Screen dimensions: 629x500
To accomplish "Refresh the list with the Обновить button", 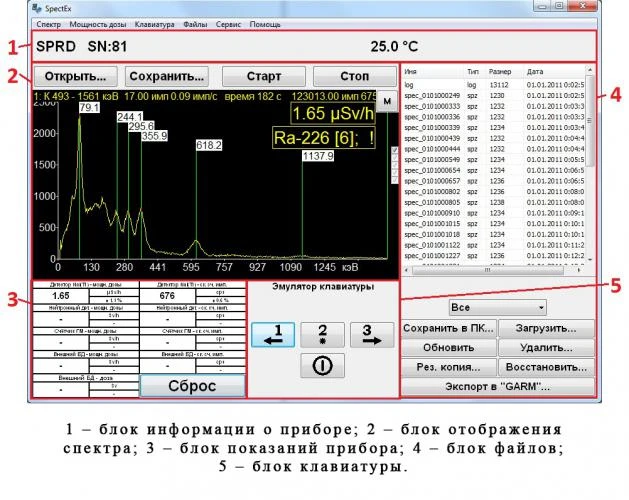I will point(448,348).
